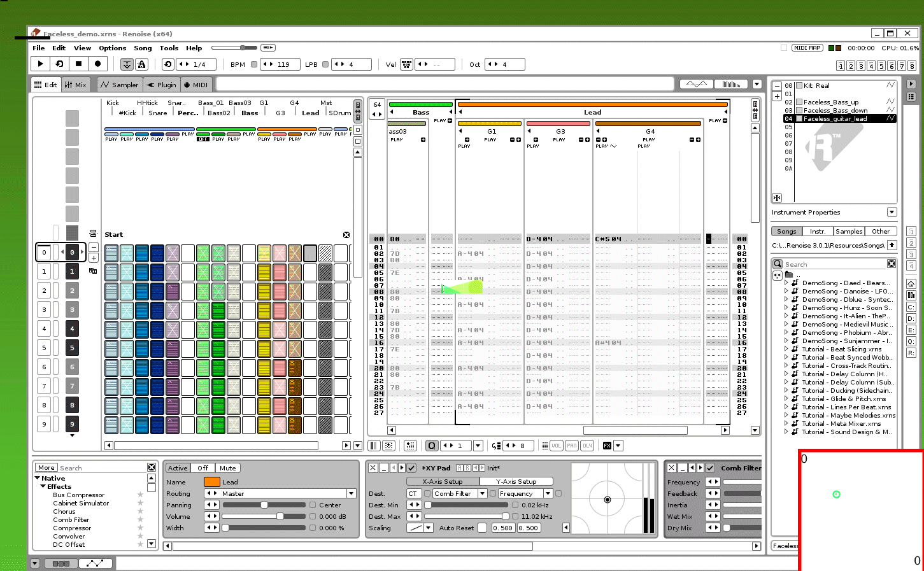The height and width of the screenshot is (571, 924).
Task: Open the Routing Master dropdown
Action: point(351,493)
